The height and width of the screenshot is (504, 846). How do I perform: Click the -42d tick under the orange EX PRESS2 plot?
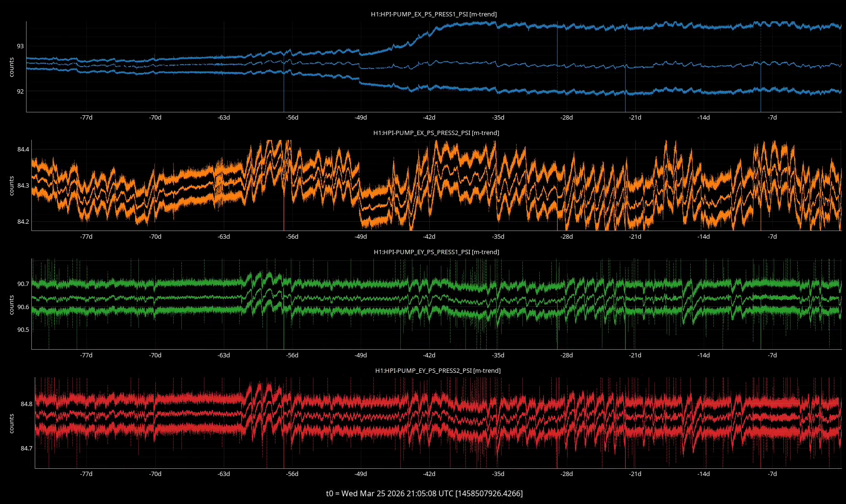click(429, 237)
